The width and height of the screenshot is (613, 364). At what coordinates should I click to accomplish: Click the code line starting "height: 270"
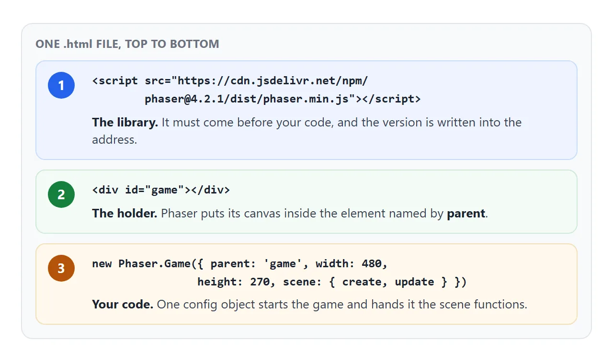coord(332,282)
